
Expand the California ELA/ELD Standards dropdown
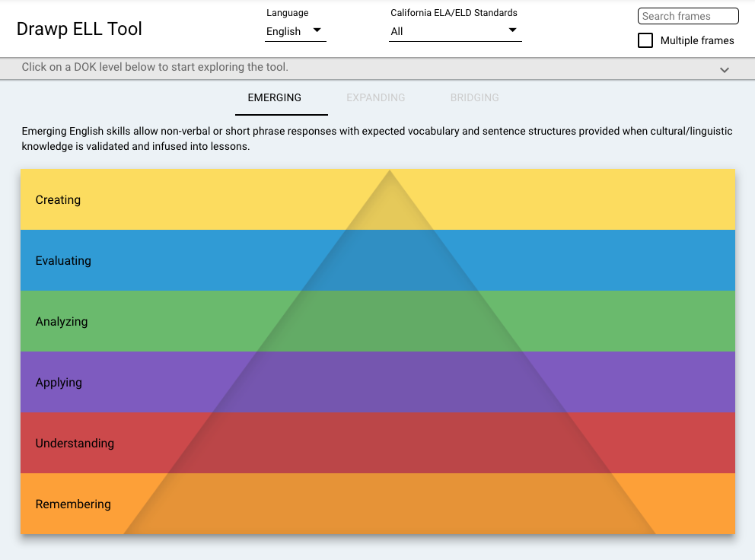coord(454,31)
